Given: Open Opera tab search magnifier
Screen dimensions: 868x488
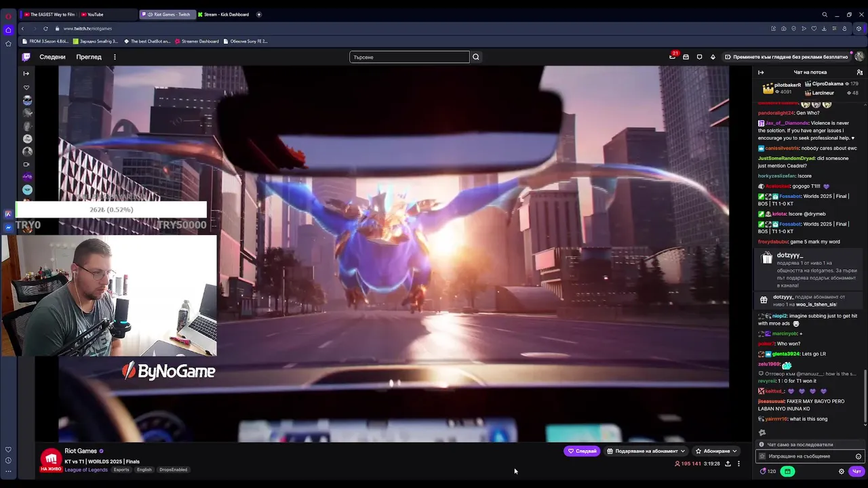Looking at the screenshot, I should pos(825,14).
